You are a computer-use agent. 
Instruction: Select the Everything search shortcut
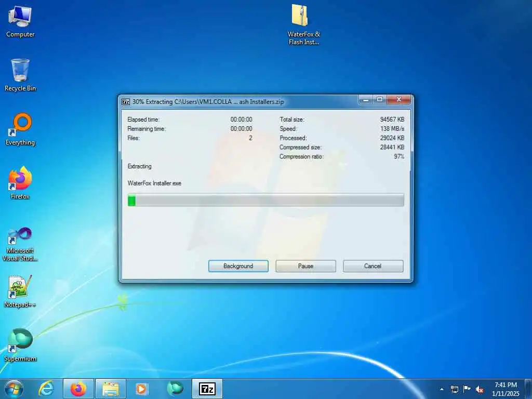point(20,129)
